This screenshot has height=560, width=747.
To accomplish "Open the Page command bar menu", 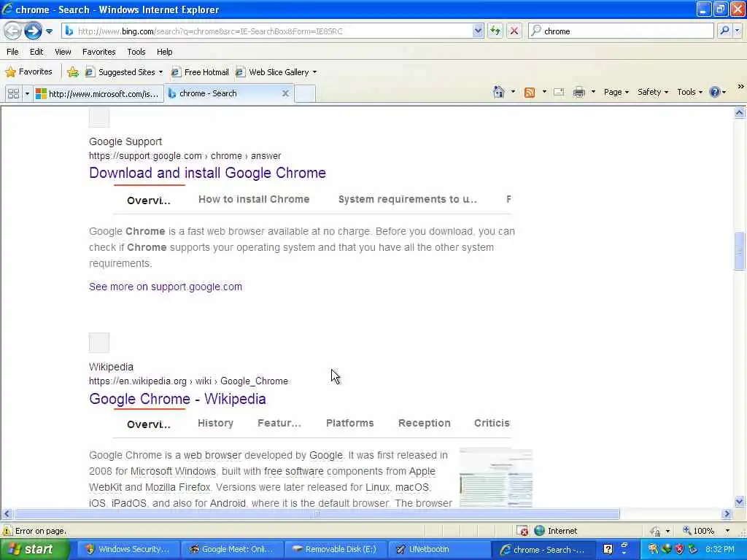I will (x=616, y=92).
